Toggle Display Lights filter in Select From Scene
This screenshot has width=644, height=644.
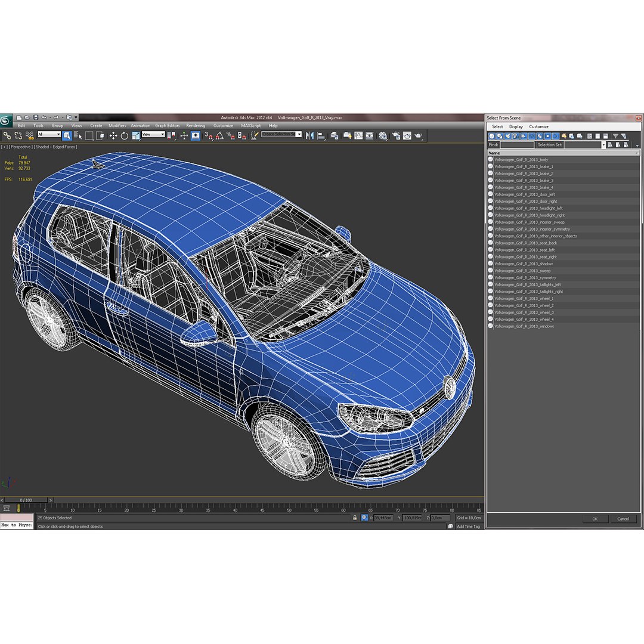click(x=507, y=136)
